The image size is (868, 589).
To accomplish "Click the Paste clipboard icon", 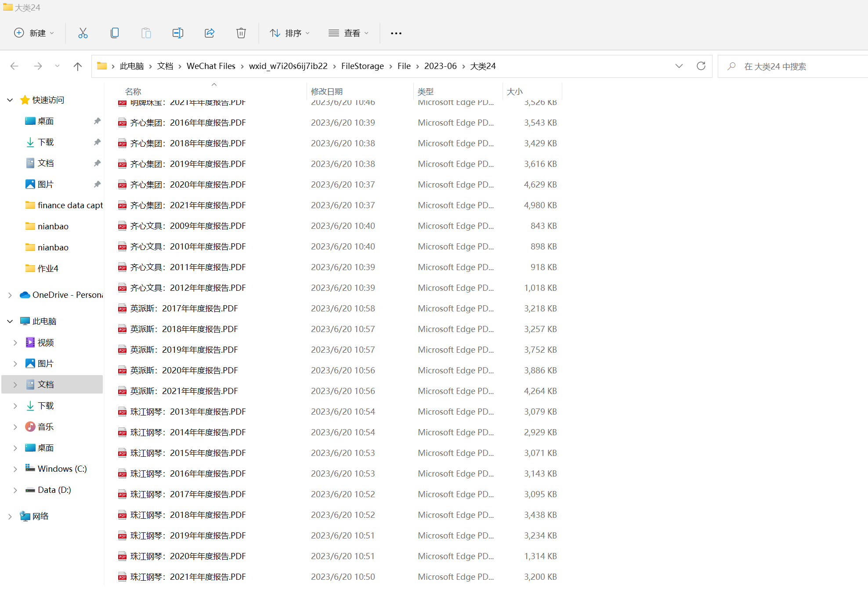I will click(146, 33).
